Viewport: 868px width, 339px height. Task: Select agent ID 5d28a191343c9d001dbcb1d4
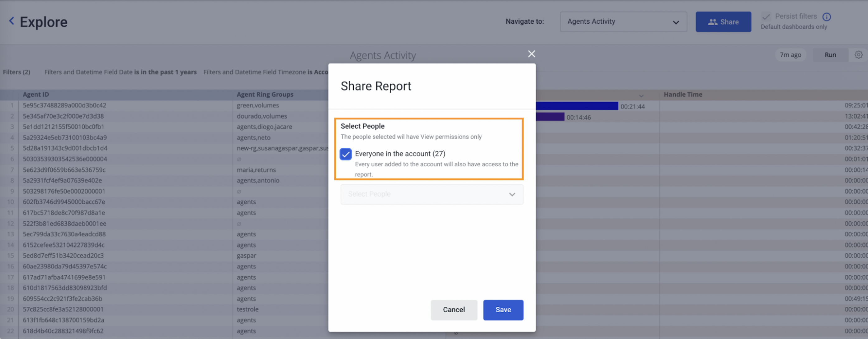pyautogui.click(x=65, y=148)
